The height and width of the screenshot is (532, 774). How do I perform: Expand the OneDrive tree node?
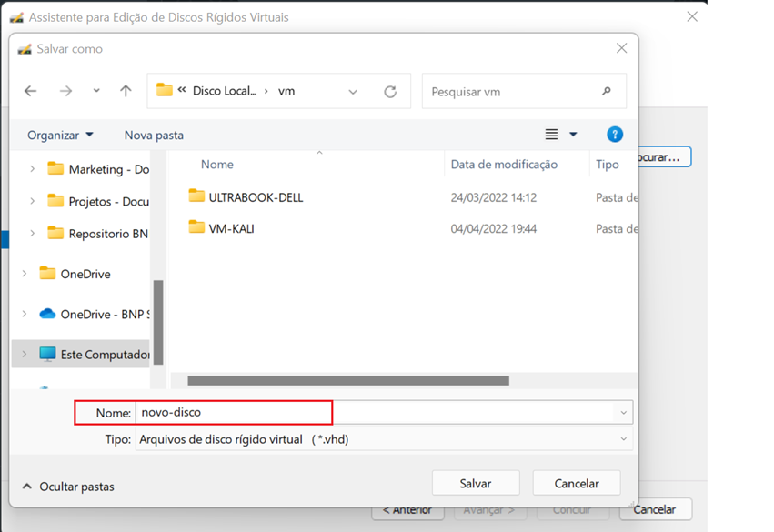click(25, 274)
